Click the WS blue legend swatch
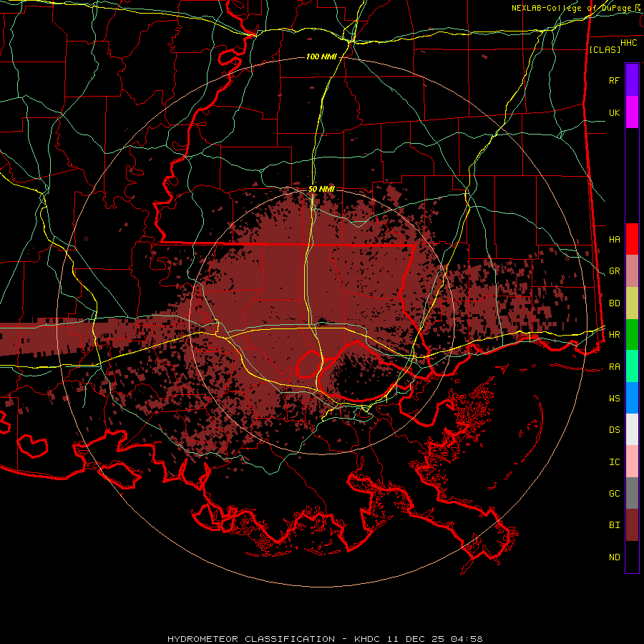This screenshot has height=644, width=644. (x=632, y=398)
